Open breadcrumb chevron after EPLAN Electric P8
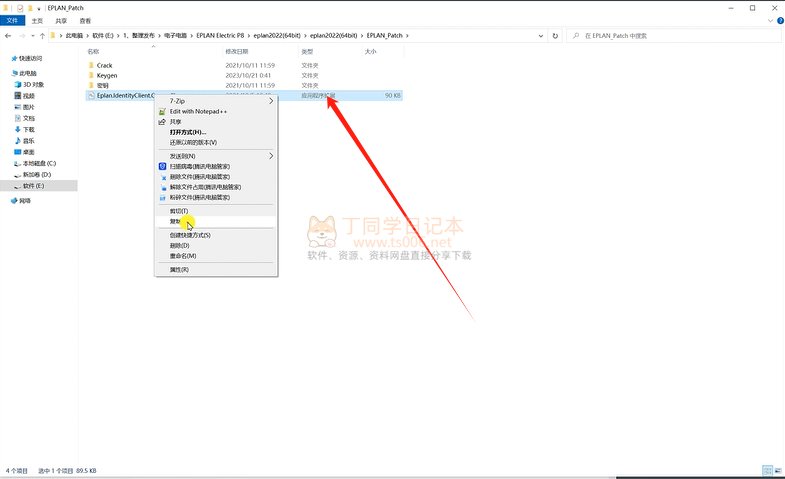785x479 pixels. [249, 36]
